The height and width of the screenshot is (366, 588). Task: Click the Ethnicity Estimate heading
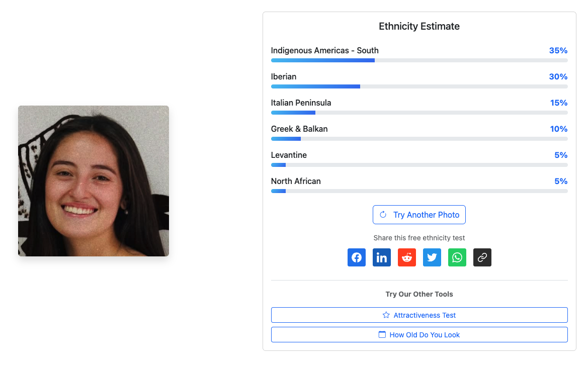(419, 26)
